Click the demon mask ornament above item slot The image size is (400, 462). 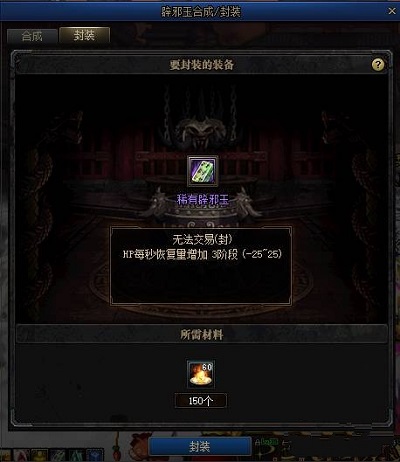(x=201, y=131)
